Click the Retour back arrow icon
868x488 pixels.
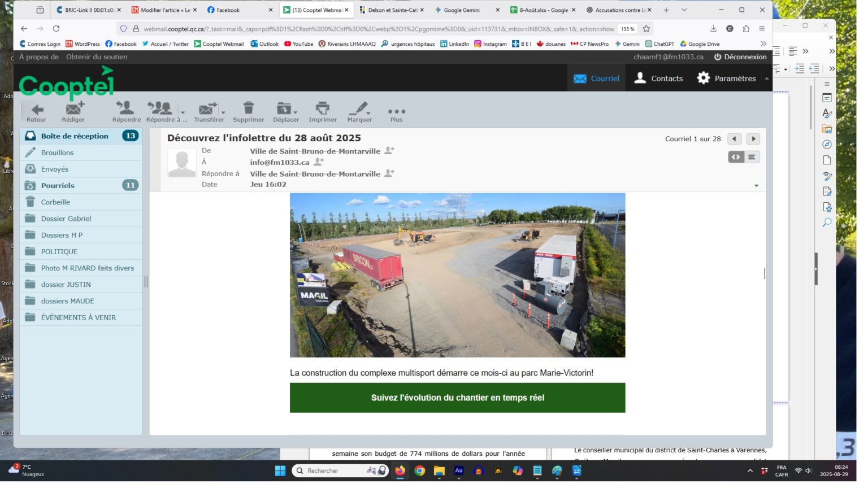tap(37, 109)
